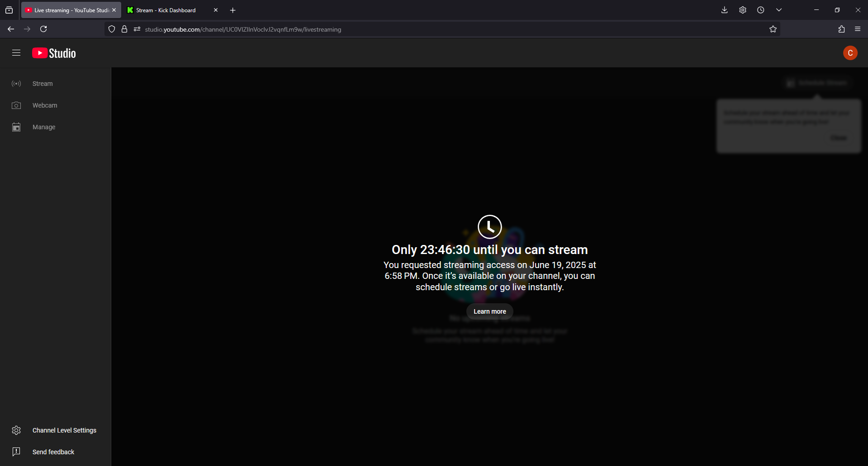Click the Stream broadcast icon in the sidebar

pyautogui.click(x=16, y=84)
